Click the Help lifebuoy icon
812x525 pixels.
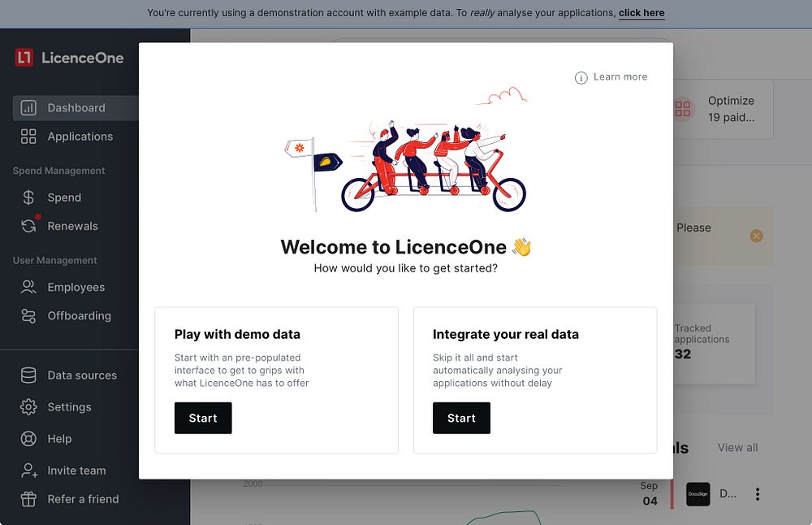coord(28,439)
